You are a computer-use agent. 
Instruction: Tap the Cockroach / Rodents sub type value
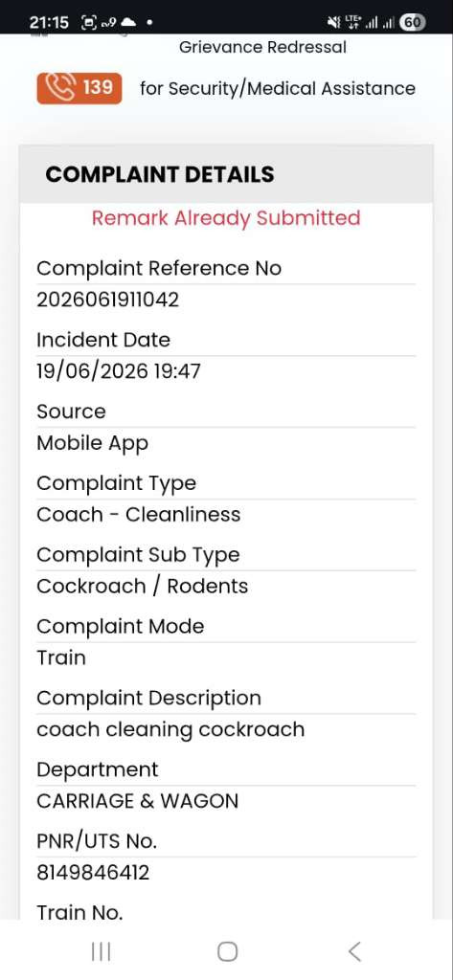pyautogui.click(x=142, y=587)
